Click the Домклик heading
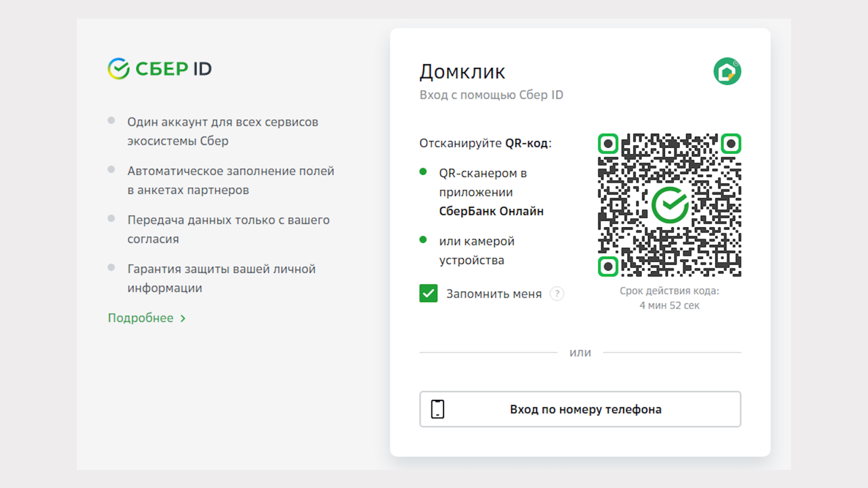Image resolution: width=868 pixels, height=488 pixels. (462, 72)
